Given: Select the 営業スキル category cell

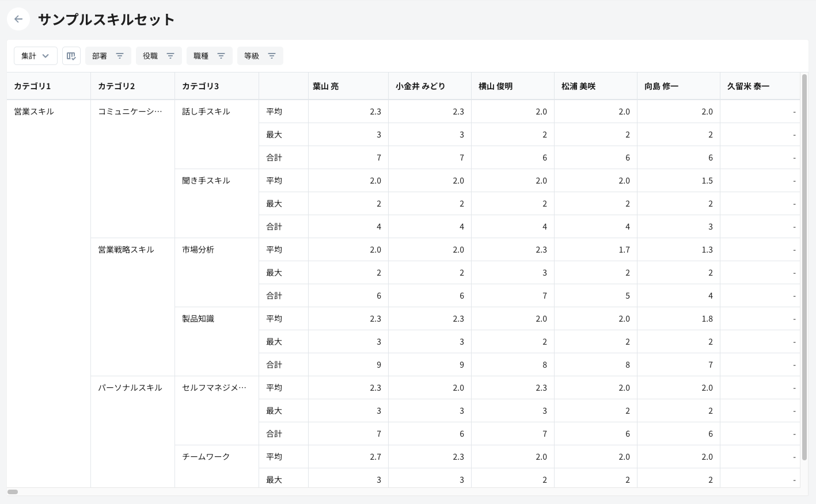Looking at the screenshot, I should click(34, 112).
